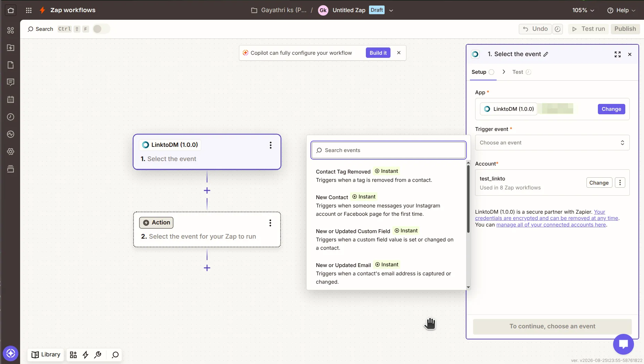Dismiss the Copilot banner
This screenshot has width=644, height=364.
pos(399,53)
